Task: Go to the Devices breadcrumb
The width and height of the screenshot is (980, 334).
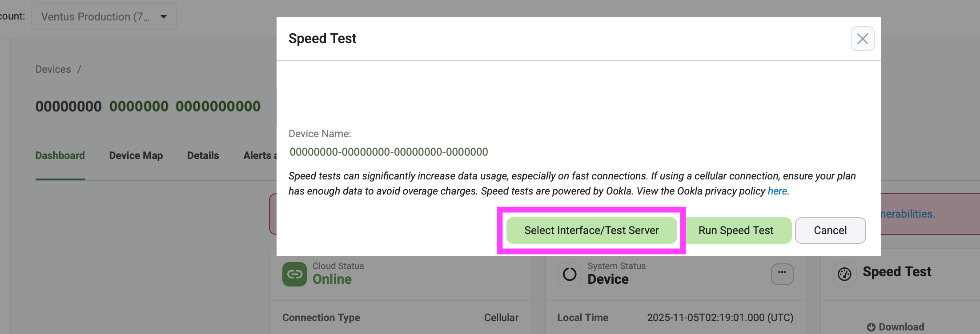Action: click(53, 69)
